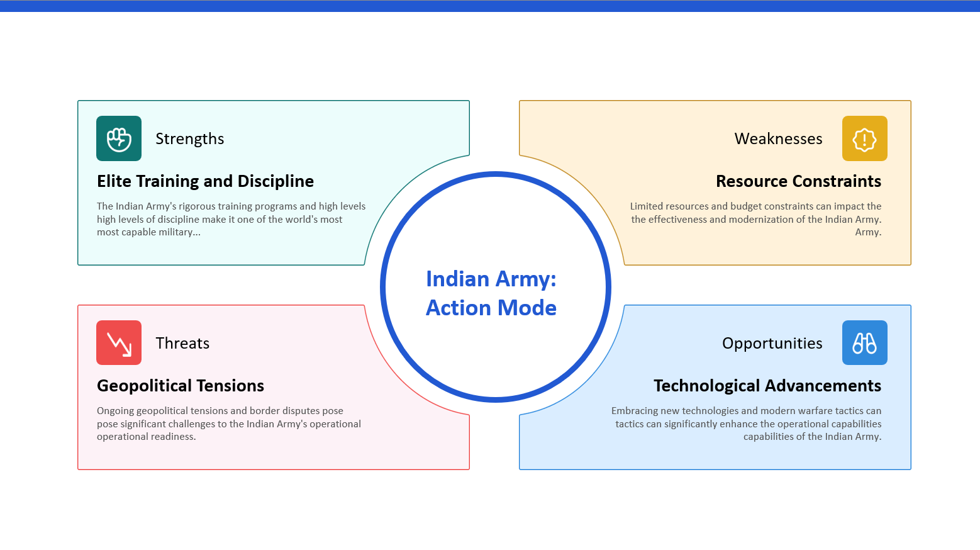Click the central 'Indian Army: Action Mode' title
The image size is (980, 550).
click(491, 293)
